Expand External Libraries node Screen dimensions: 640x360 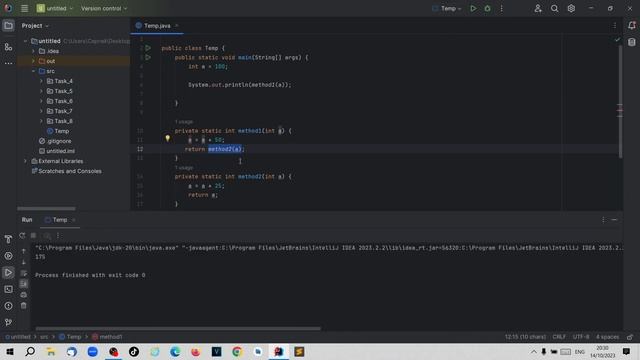coord(25,161)
